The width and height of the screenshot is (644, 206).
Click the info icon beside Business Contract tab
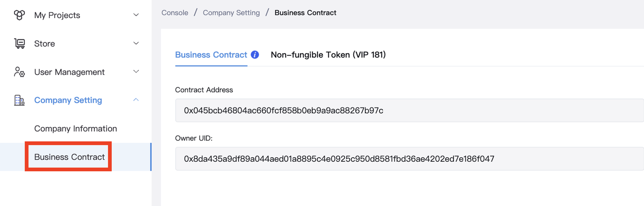255,55
